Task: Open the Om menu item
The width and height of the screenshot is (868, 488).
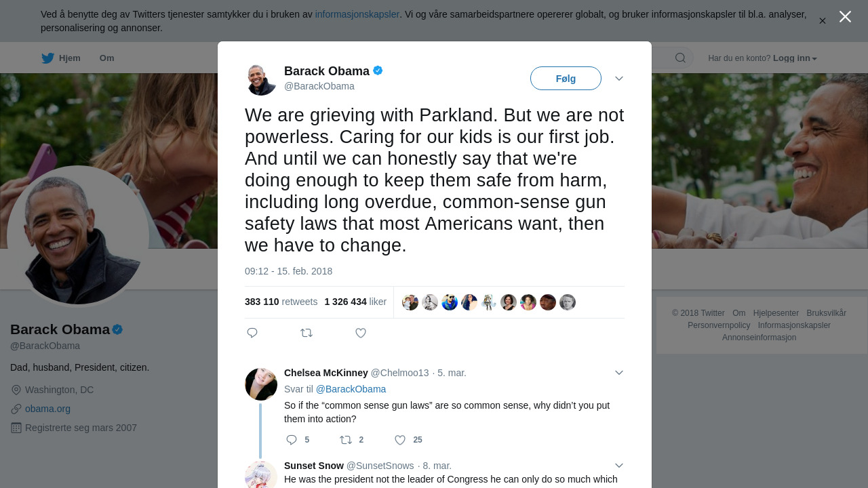Action: point(107,58)
